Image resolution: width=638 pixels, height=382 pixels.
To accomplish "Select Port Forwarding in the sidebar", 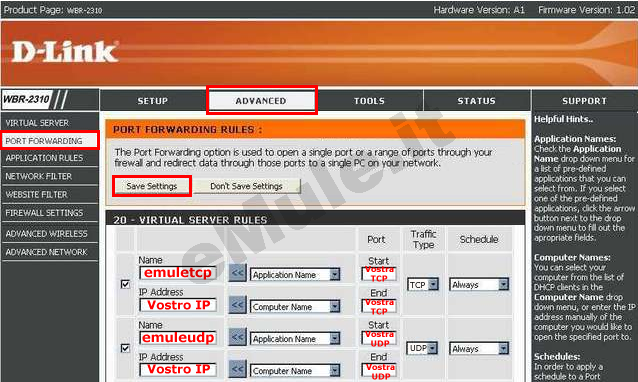I will pos(50,141).
